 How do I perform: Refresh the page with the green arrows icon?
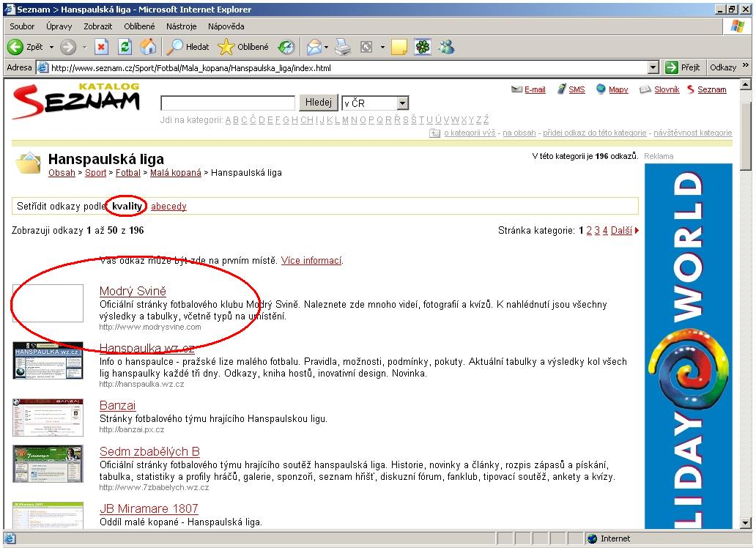tap(125, 47)
